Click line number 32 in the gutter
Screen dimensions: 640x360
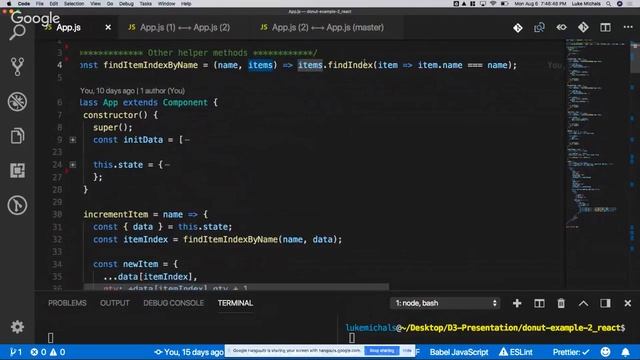coord(57,240)
